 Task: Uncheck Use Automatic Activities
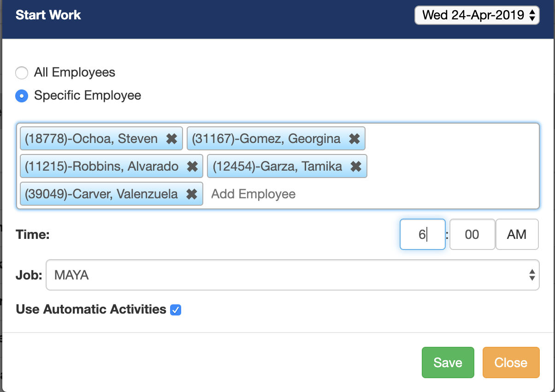[x=176, y=309]
